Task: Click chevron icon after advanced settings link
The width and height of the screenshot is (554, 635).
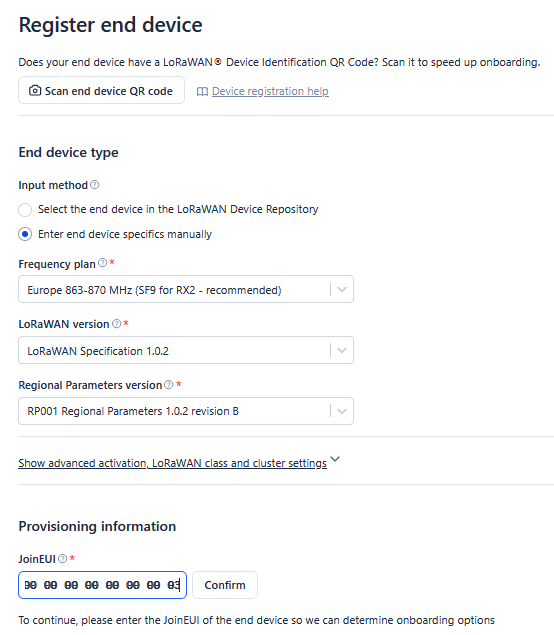Action: pyautogui.click(x=335, y=459)
